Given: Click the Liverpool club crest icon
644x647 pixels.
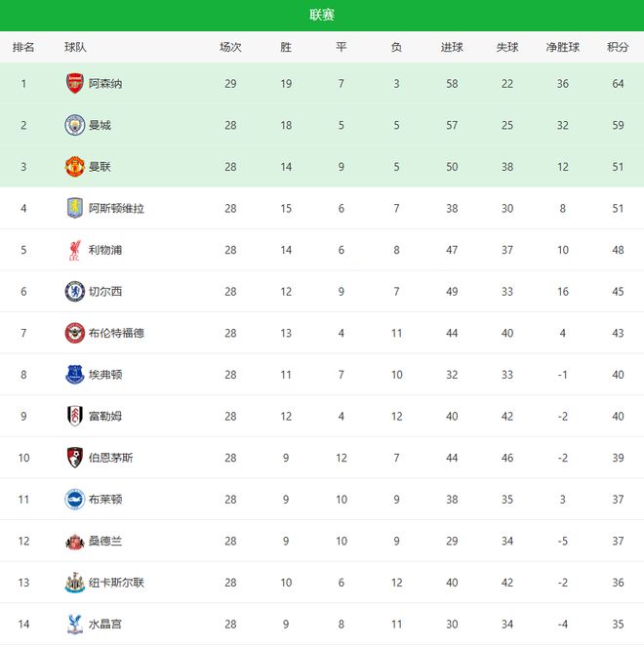Looking at the screenshot, I should coord(74,250).
